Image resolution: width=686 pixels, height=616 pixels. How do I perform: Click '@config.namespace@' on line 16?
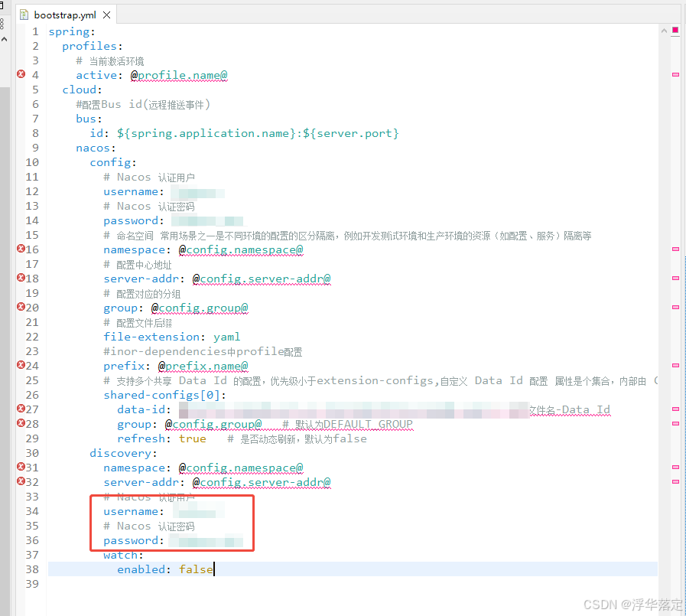(241, 250)
